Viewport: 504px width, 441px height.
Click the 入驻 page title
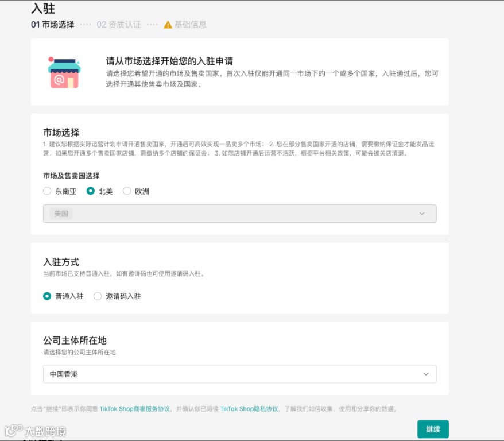tap(43, 9)
